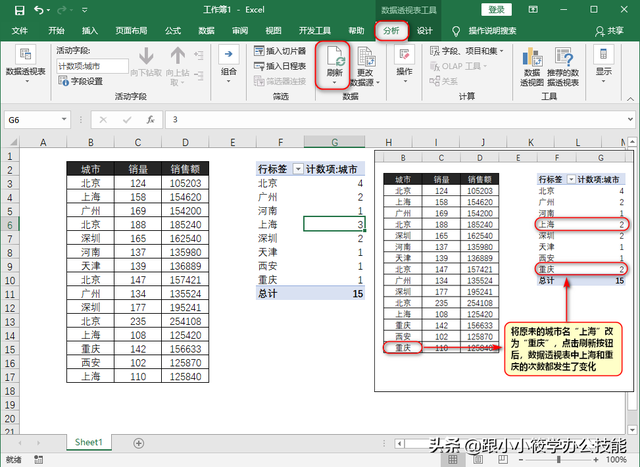The height and width of the screenshot is (467, 640).
Task: Click the formula confirm checkmark icon
Action: [127, 120]
